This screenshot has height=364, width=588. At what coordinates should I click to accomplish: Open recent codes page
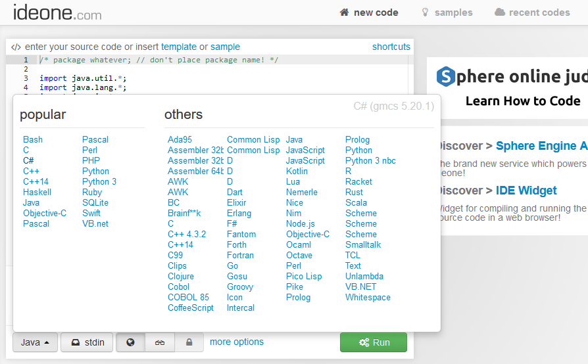pyautogui.click(x=532, y=12)
